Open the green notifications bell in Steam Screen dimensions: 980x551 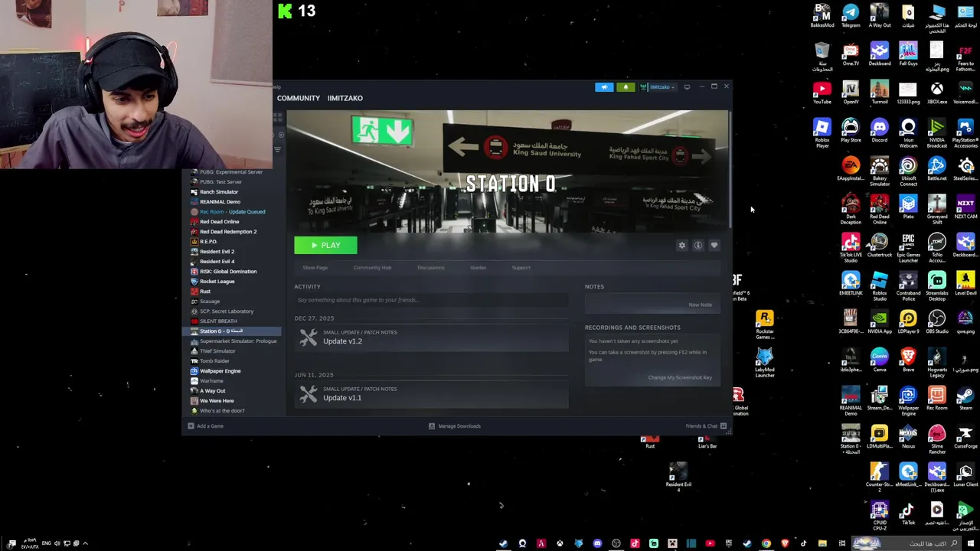[626, 87]
